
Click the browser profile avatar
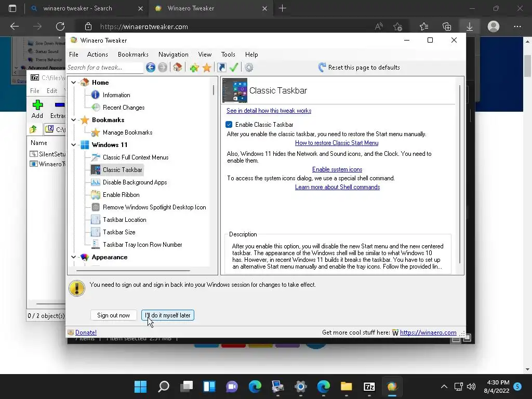(x=494, y=26)
